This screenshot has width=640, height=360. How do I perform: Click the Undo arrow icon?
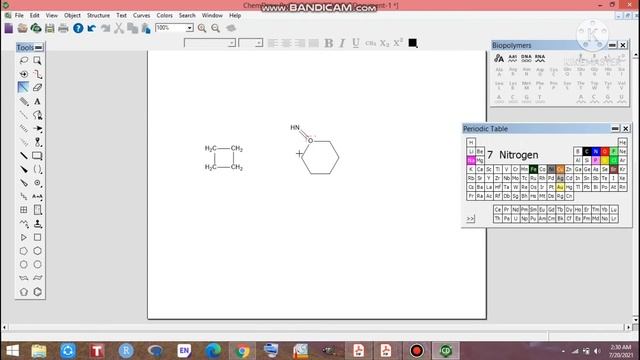(x=91, y=28)
